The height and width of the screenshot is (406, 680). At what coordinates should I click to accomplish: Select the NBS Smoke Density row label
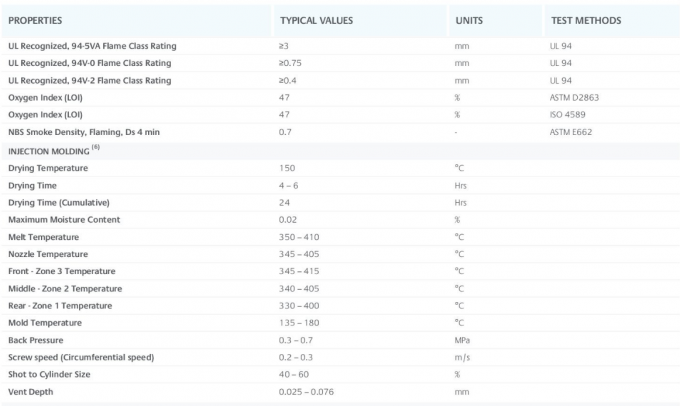pos(84,132)
